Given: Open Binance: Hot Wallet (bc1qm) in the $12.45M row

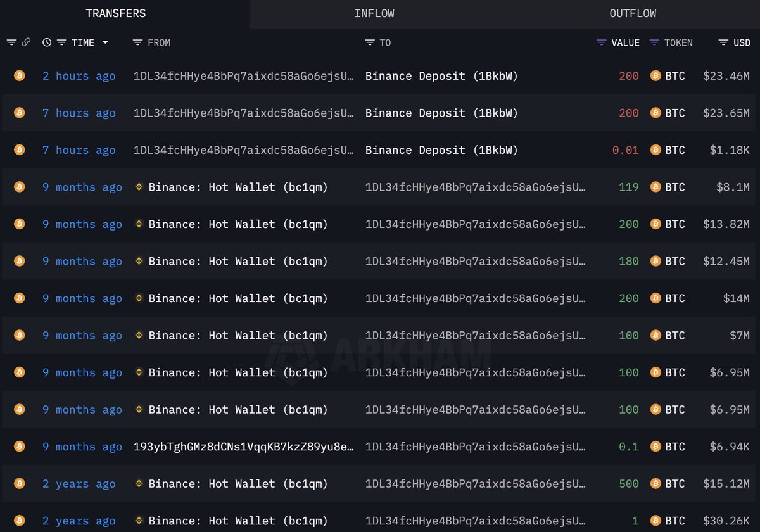Looking at the screenshot, I should (x=238, y=261).
